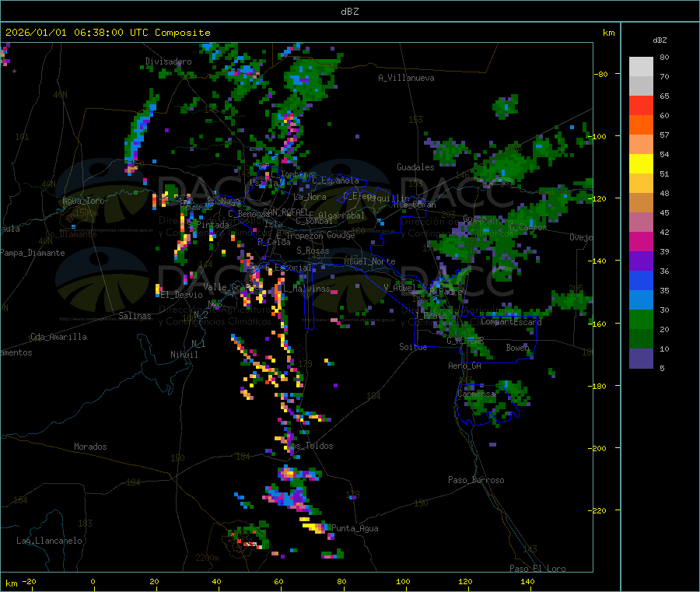700x592 pixels.
Task: Click the 'Agua_Toro' map label
Action: point(83,201)
